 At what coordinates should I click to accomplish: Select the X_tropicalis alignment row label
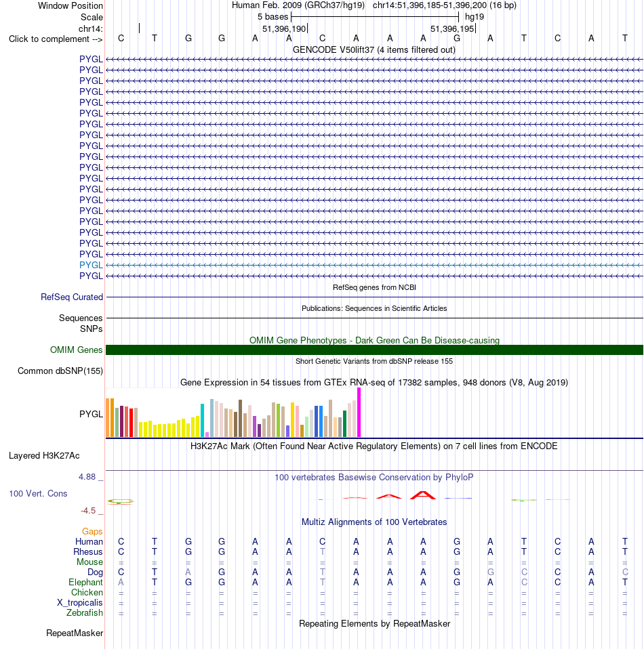80,603
